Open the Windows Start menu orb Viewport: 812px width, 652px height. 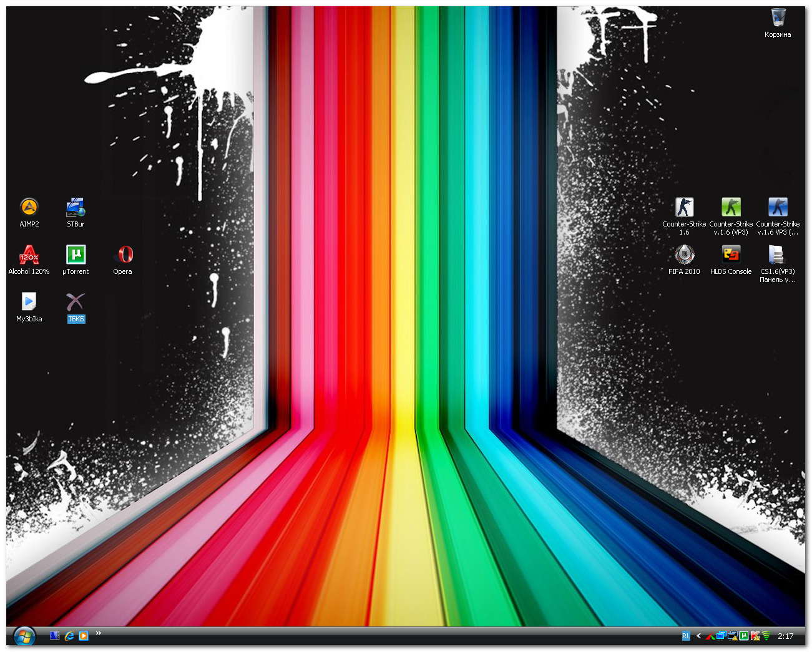(x=24, y=636)
